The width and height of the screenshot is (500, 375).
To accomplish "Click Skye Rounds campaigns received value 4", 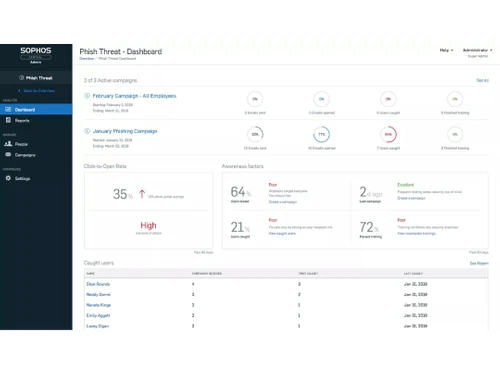I will pos(193,284).
